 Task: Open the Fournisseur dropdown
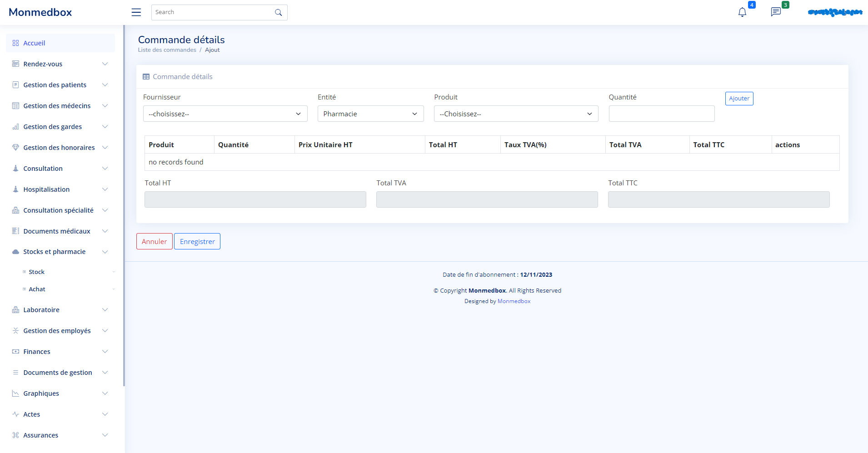pos(225,114)
